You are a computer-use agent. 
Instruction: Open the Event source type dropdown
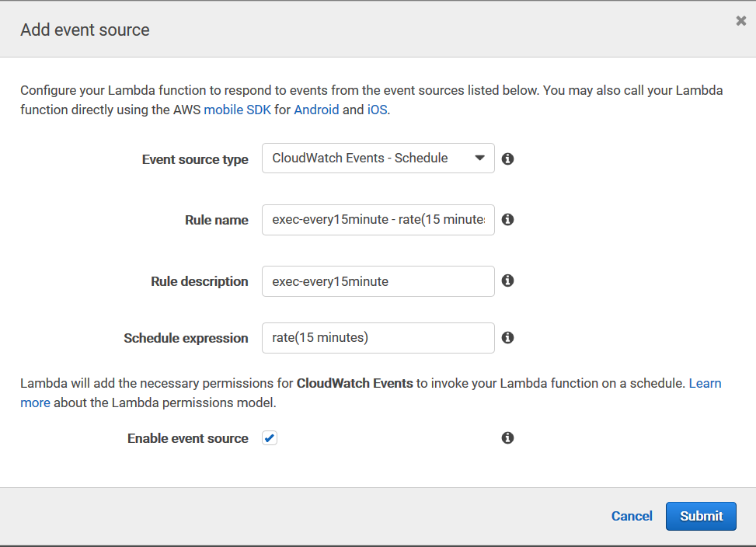(x=378, y=159)
